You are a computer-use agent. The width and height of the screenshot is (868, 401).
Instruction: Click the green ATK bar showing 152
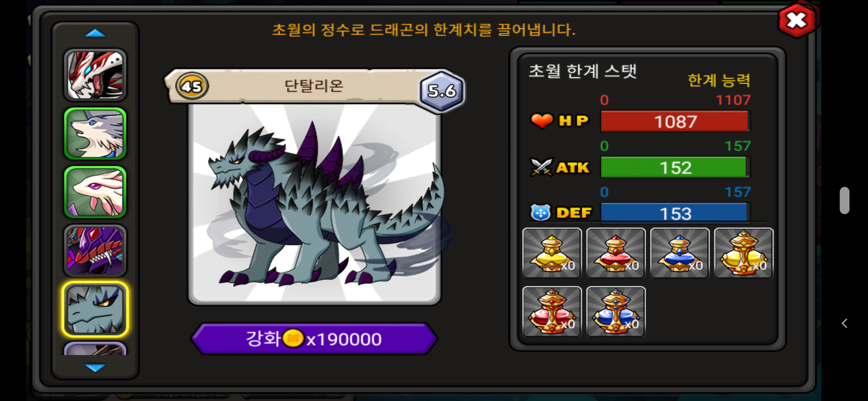coord(675,167)
